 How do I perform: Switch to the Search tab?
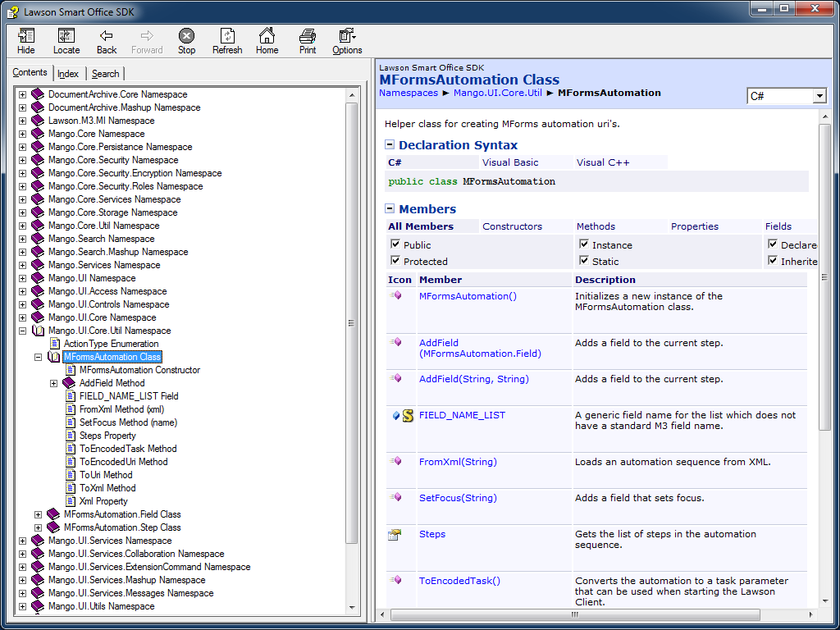[105, 74]
